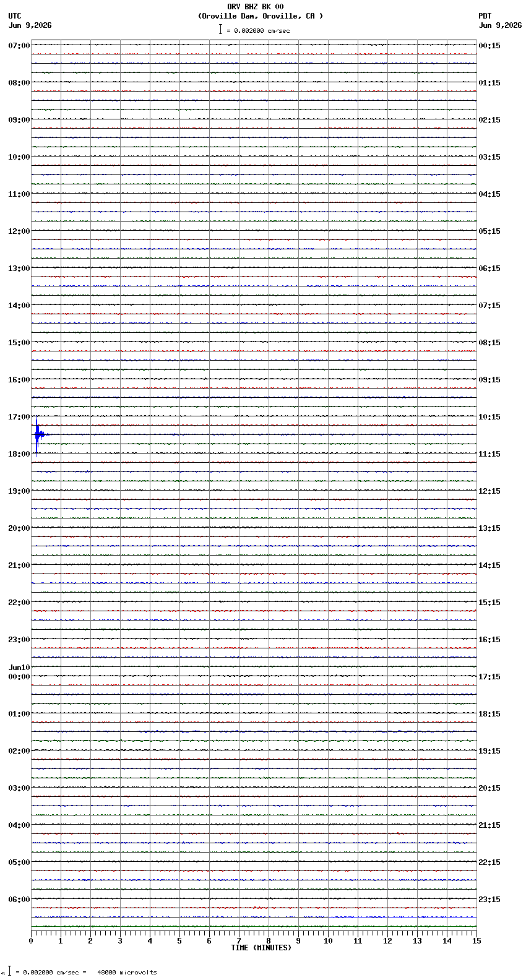Click the blue seismic event spike near 17:30
This screenshot has height=980, width=526.
point(38,435)
